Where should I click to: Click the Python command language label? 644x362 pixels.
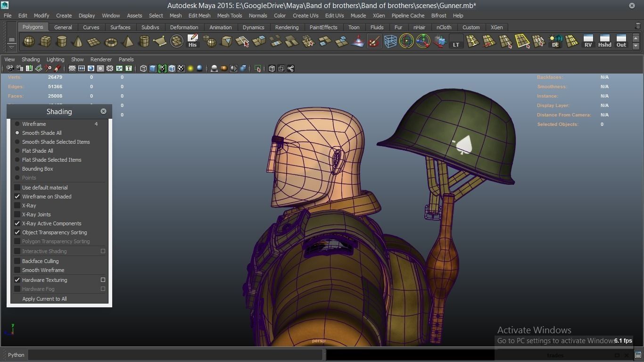tap(16, 355)
